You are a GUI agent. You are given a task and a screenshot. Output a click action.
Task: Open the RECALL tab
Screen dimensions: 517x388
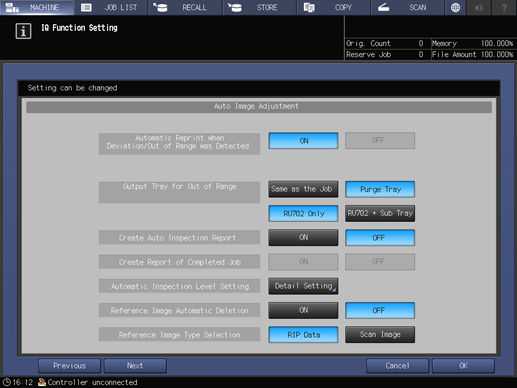(185, 7)
